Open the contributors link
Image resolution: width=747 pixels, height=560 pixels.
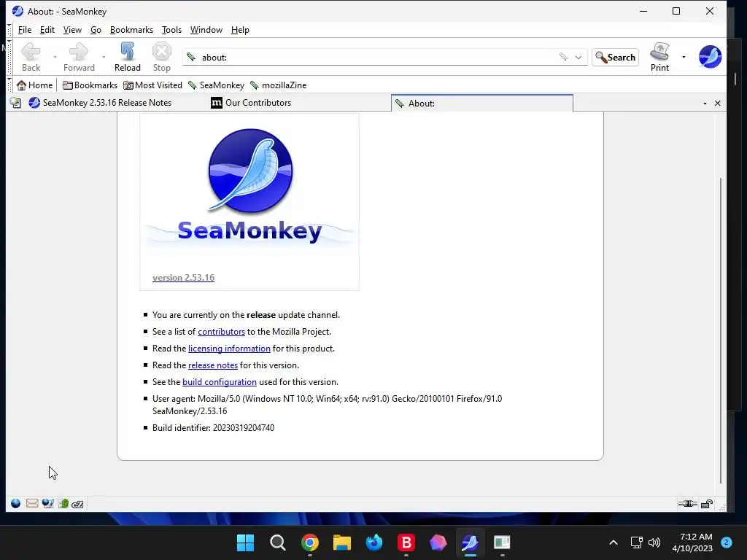click(221, 332)
